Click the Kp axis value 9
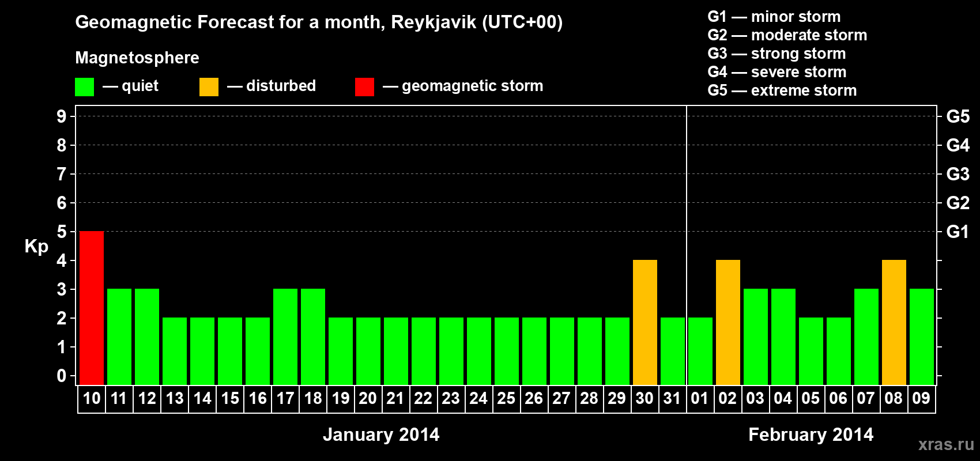The width and height of the screenshot is (980, 461). tap(62, 116)
